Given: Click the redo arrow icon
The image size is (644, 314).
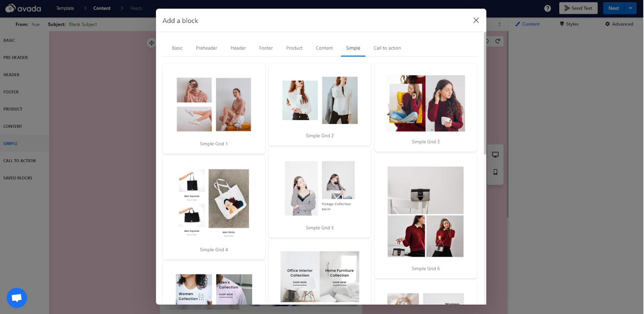Looking at the screenshot, I should (498, 41).
